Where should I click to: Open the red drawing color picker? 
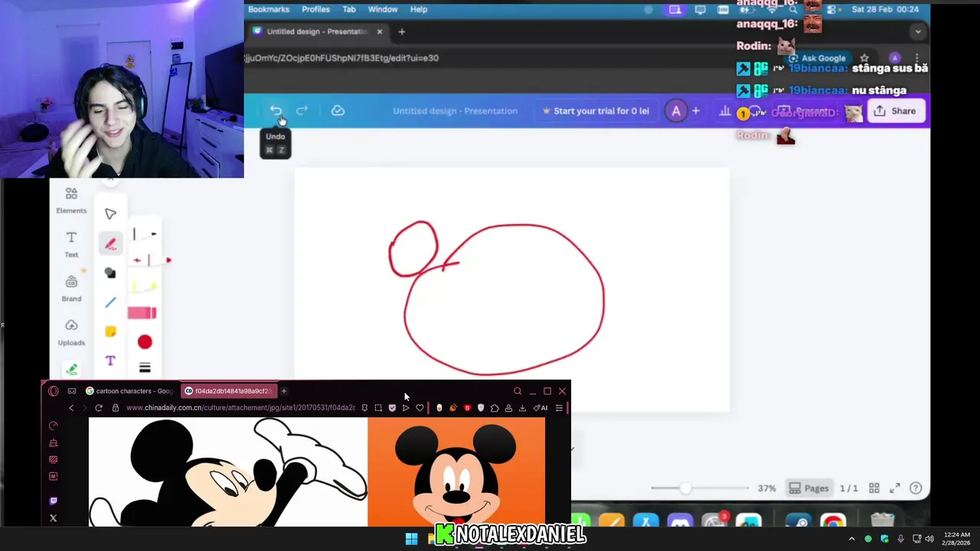pos(145,342)
